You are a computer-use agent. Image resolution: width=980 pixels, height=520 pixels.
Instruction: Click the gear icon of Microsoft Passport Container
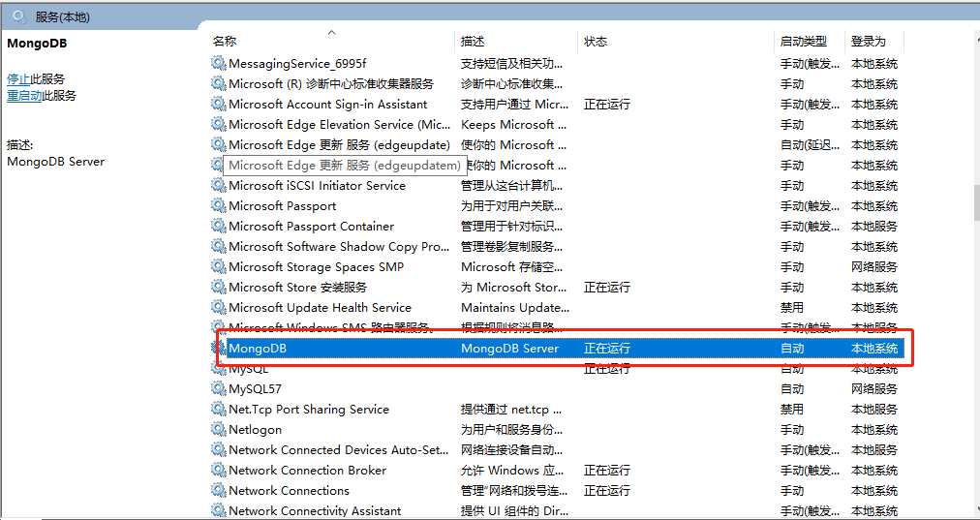click(x=218, y=226)
